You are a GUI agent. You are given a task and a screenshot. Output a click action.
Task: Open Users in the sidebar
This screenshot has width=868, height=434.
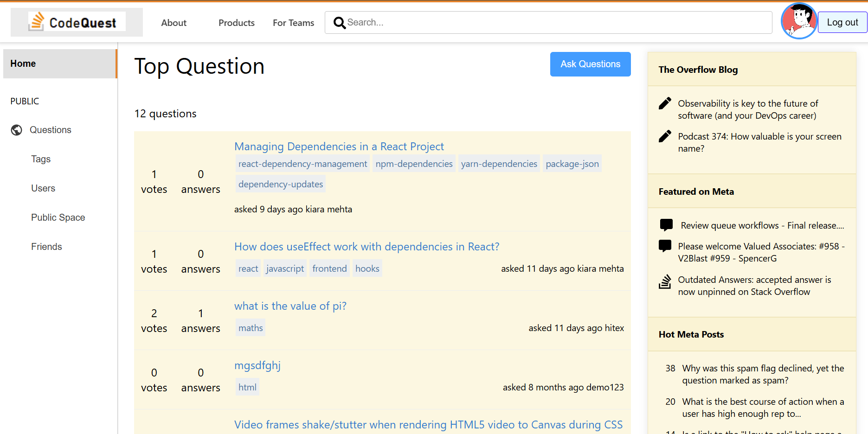tap(43, 188)
